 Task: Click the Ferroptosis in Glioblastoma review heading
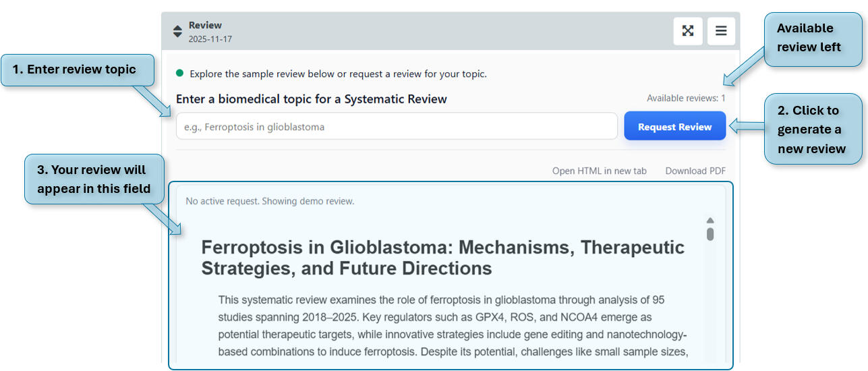(x=442, y=258)
